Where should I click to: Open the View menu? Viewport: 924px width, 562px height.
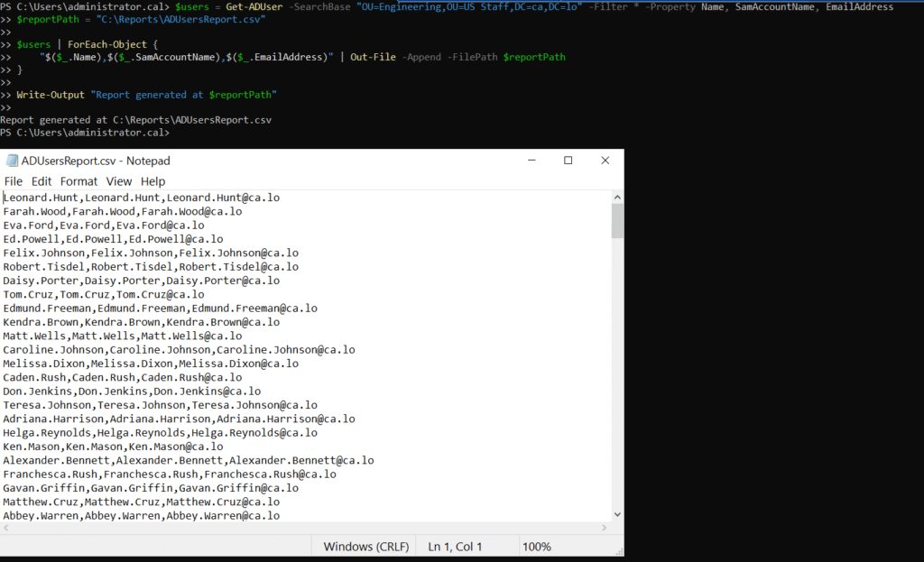119,181
